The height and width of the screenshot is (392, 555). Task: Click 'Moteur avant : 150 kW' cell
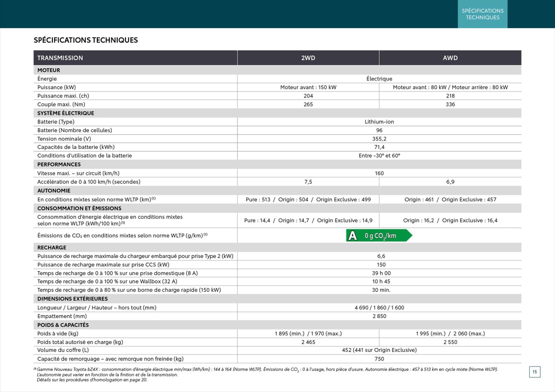click(308, 87)
